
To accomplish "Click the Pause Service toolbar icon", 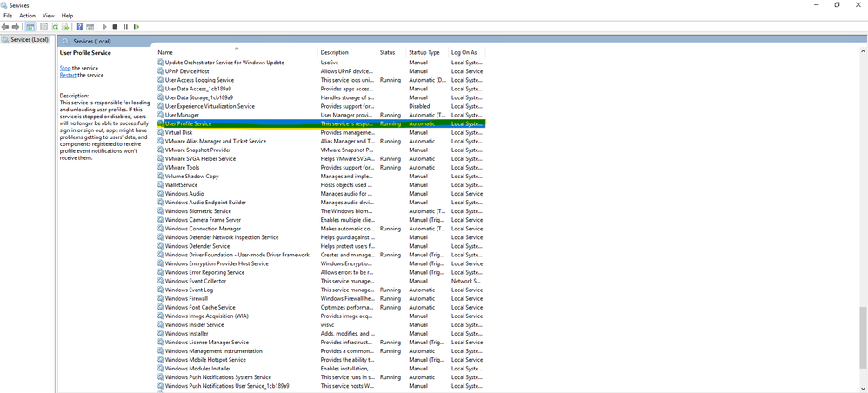I will [125, 27].
